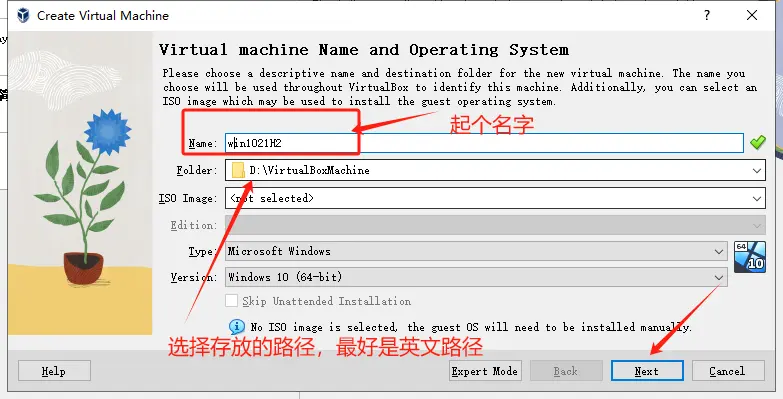Image resolution: width=783 pixels, height=399 pixels.
Task: Click the 'Virtual machine Name and Operating System' heading
Action: (x=364, y=49)
